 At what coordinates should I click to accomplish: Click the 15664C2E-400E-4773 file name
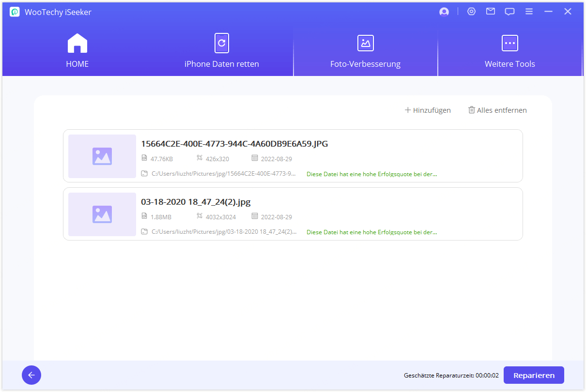click(x=234, y=144)
